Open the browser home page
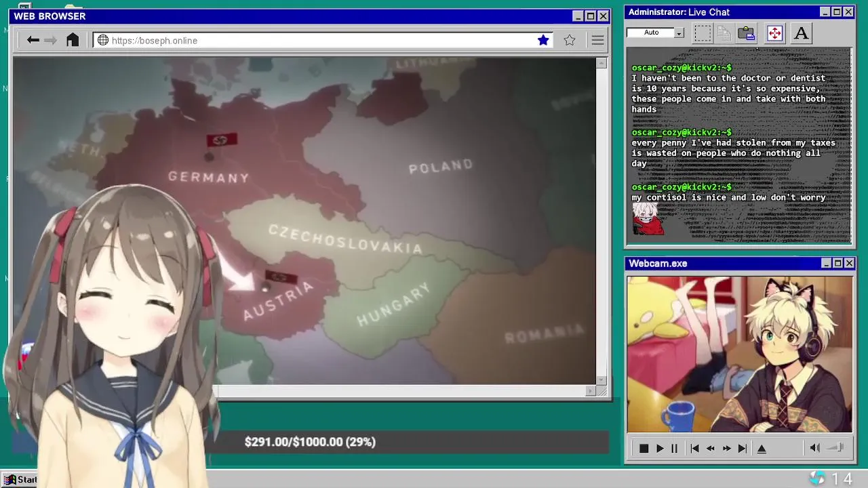This screenshot has width=868, height=488. (73, 40)
